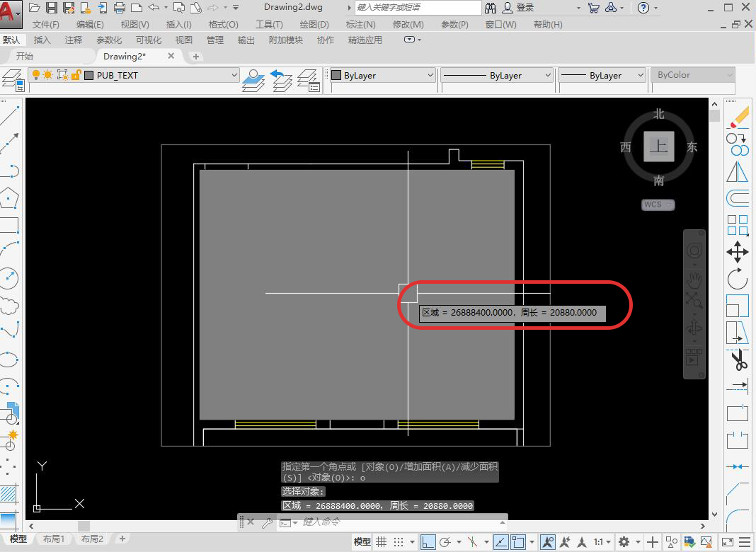Open the ByLayer linetype dropdown
The height and width of the screenshot is (552, 756).
(x=548, y=75)
